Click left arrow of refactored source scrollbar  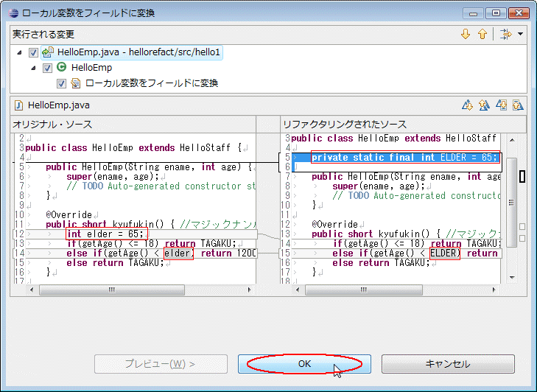pos(298,290)
